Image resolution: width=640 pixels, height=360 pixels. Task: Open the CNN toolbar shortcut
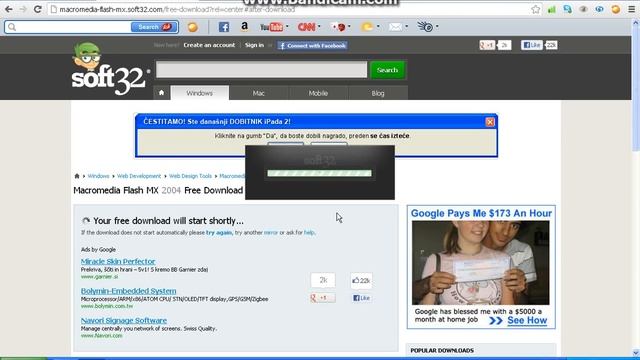[x=306, y=27]
